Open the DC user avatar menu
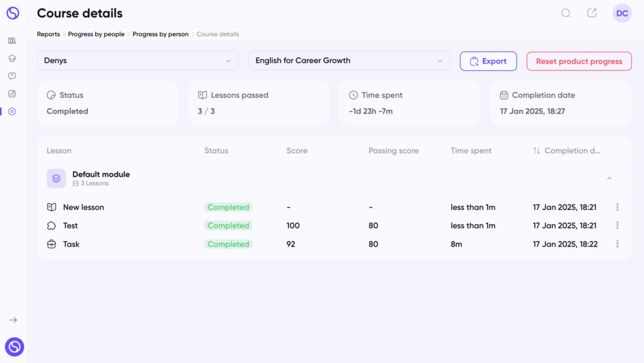 tap(622, 13)
